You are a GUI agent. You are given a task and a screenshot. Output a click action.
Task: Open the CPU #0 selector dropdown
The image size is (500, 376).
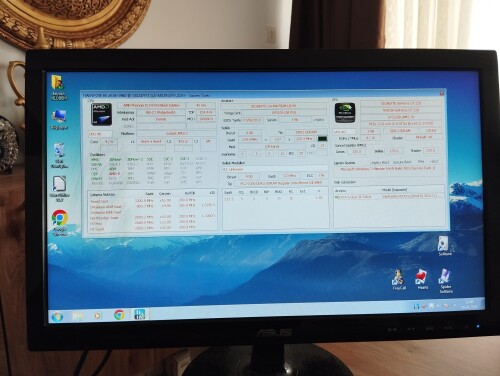coord(100,134)
